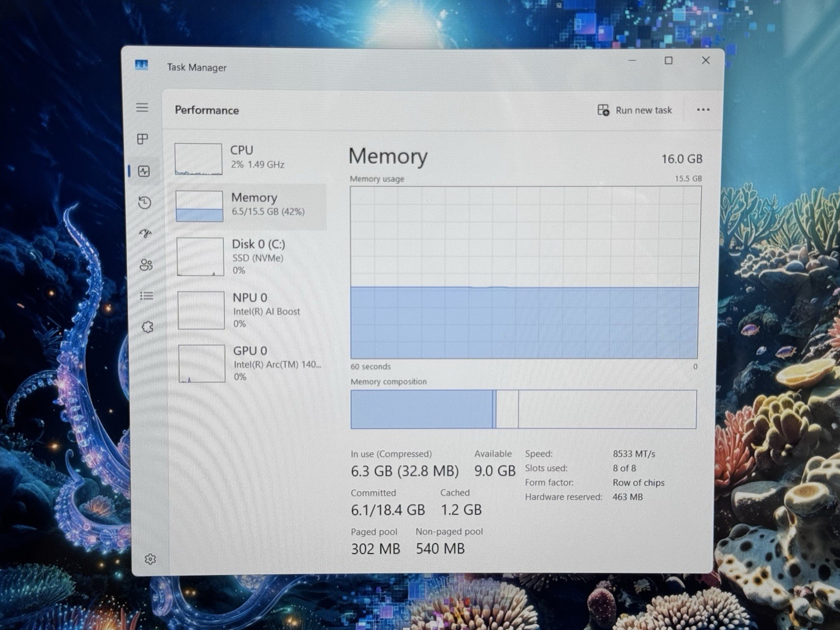This screenshot has width=840, height=630.
Task: Click the 6.5/15.5 GB (42%) memory summary
Action: click(x=268, y=212)
